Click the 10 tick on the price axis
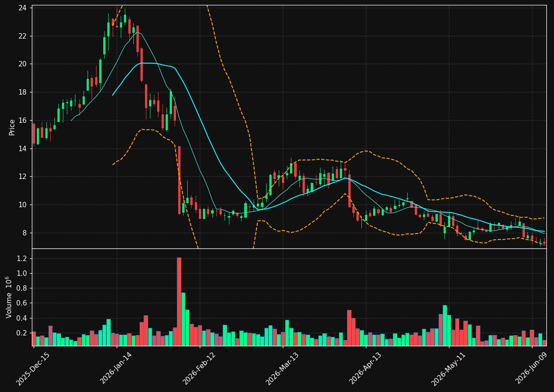Screen dimensions: 554x392 pos(23,205)
